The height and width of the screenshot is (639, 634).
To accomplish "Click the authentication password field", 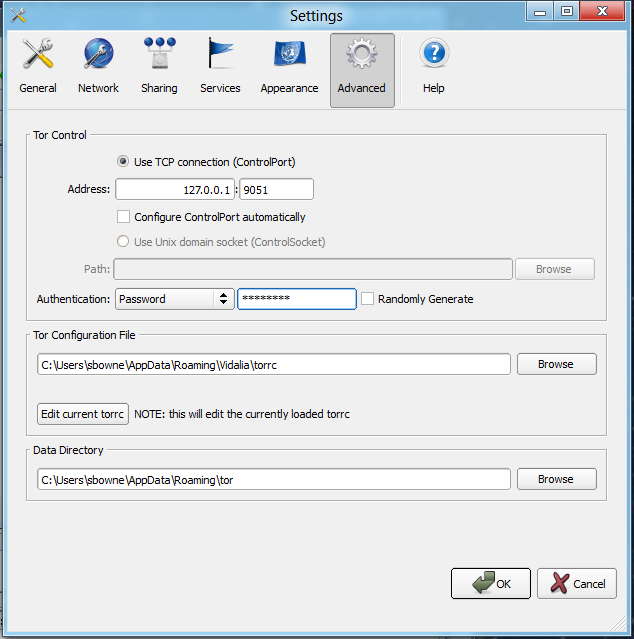I will (297, 299).
